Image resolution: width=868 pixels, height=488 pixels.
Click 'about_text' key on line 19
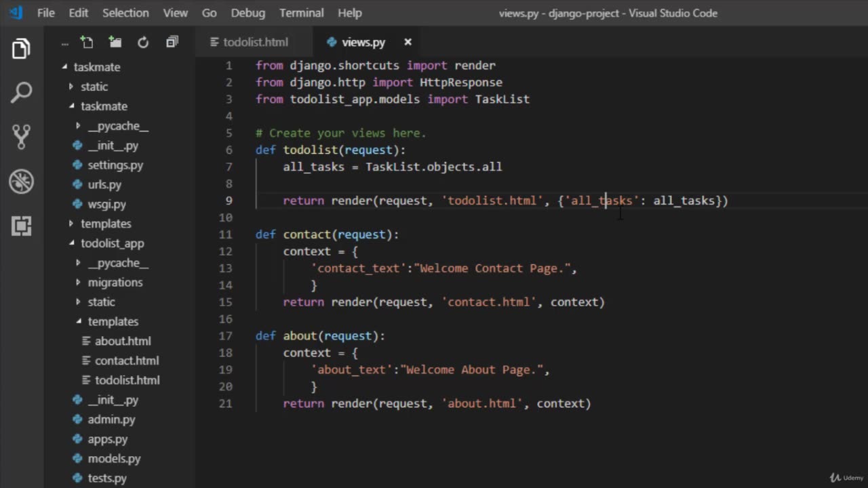pos(352,369)
